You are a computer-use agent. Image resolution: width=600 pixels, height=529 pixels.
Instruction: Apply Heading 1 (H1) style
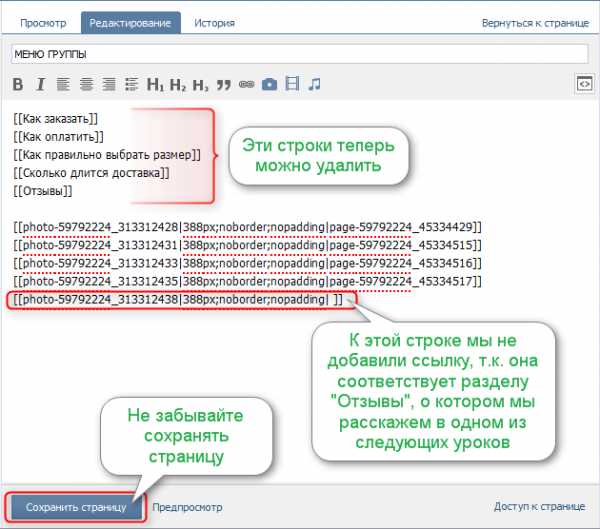(x=155, y=84)
